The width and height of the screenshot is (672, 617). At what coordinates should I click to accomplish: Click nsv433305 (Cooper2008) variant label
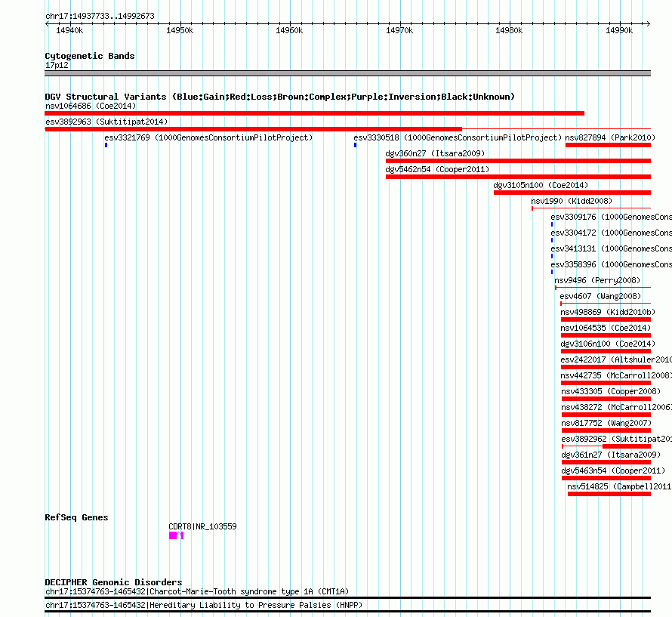[611, 391]
